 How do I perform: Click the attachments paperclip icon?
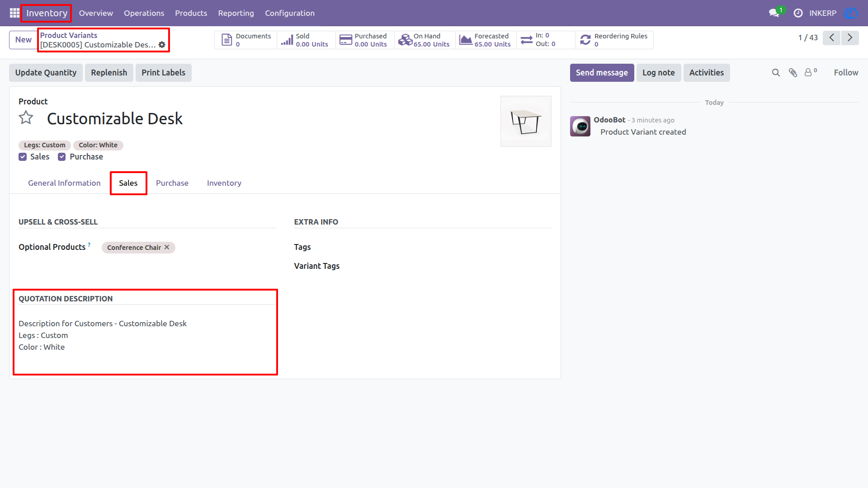pos(793,73)
